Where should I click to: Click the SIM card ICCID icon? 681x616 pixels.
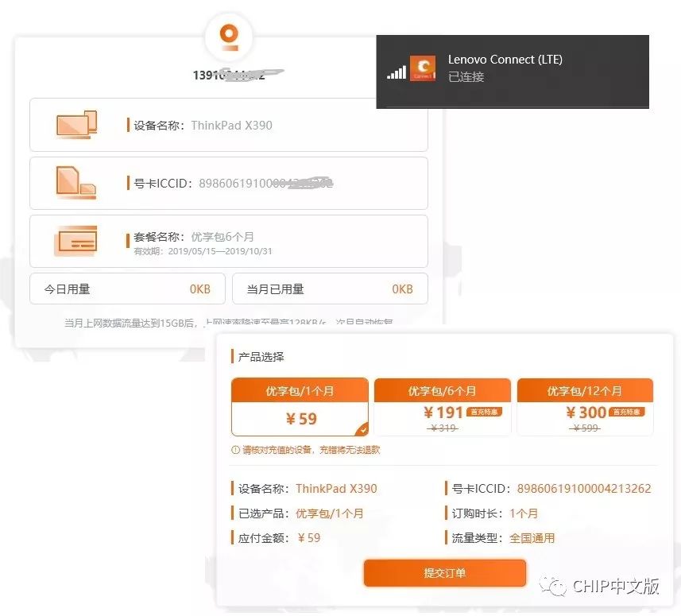[76, 183]
